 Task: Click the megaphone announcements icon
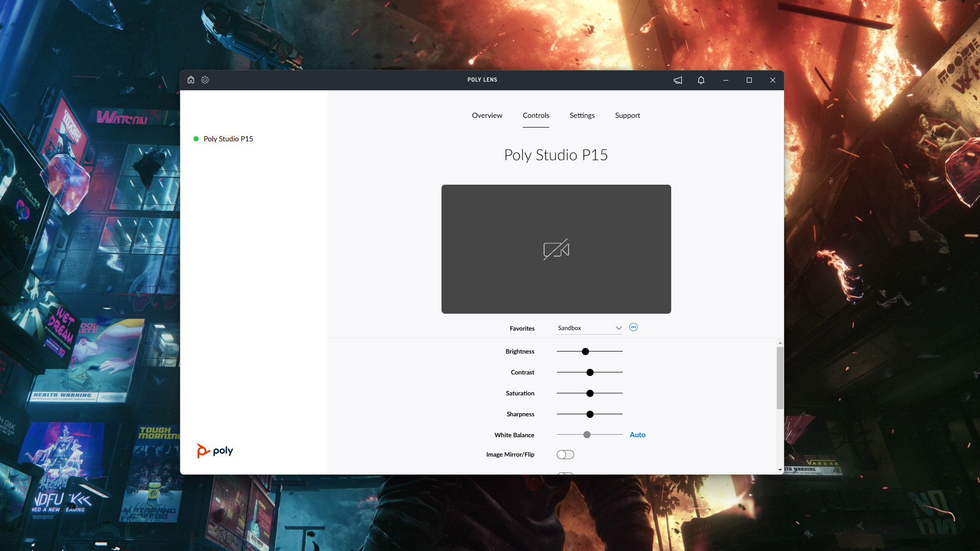[678, 80]
